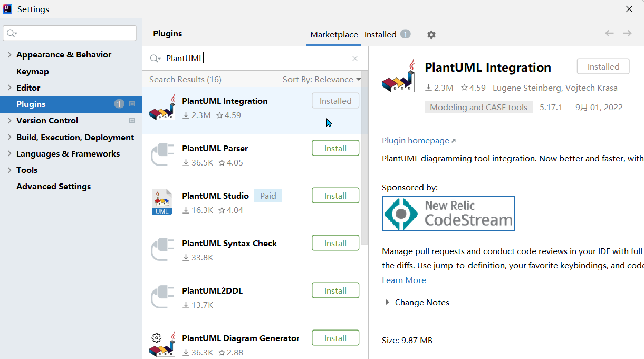Click the forward navigation arrow

pos(627,34)
